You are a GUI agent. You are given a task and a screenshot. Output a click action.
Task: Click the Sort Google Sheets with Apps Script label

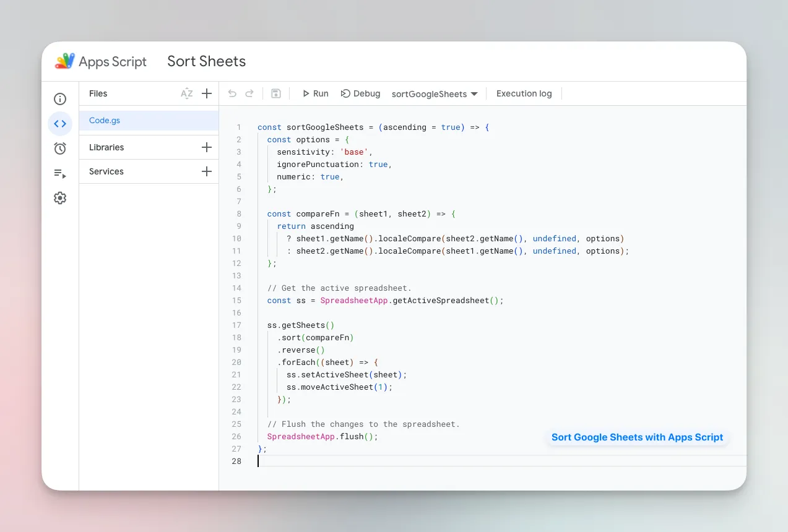pos(637,437)
